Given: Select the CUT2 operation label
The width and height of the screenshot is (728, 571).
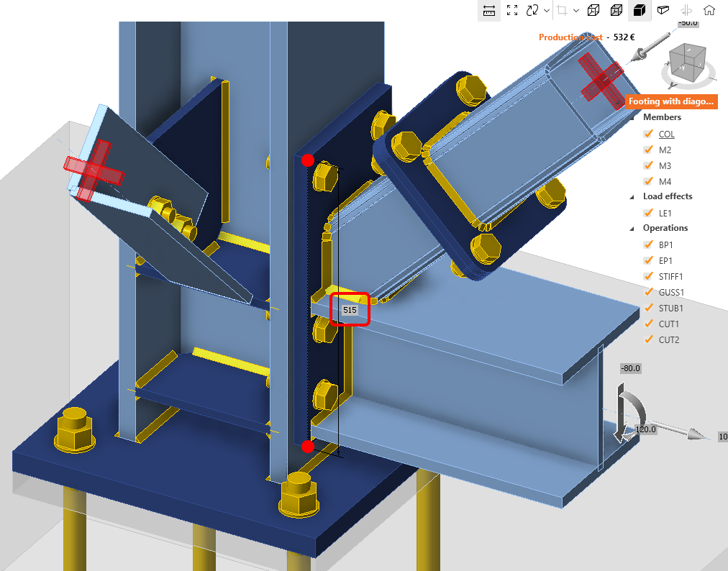Looking at the screenshot, I should tap(668, 340).
